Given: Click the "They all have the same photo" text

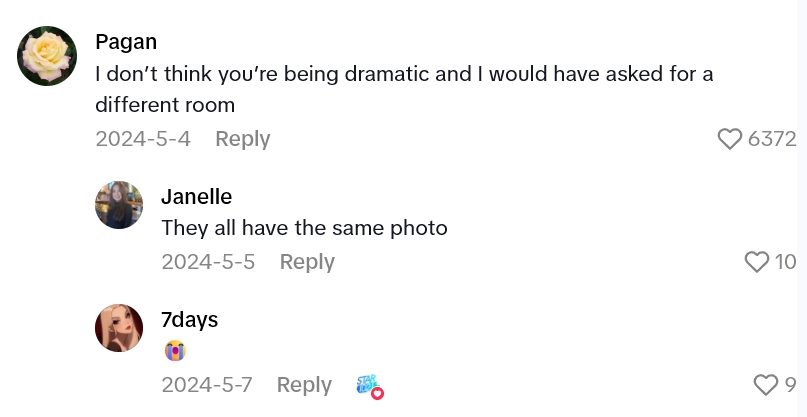Looking at the screenshot, I should click(304, 228).
